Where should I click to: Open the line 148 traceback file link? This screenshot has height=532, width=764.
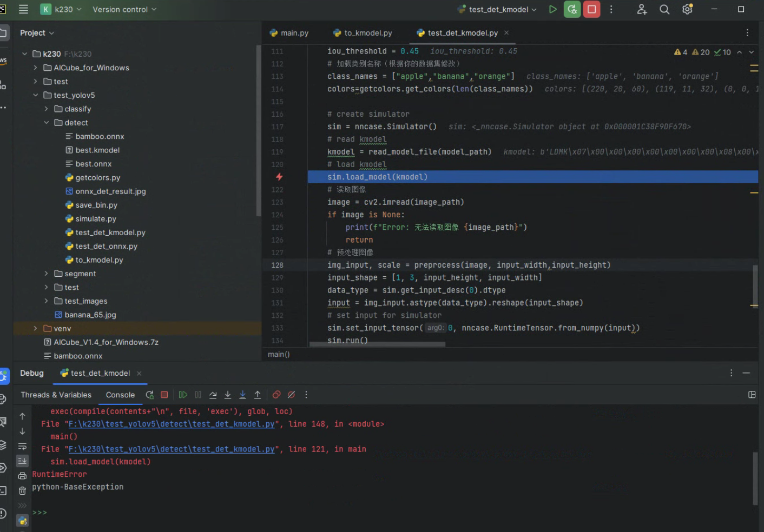[171, 424]
